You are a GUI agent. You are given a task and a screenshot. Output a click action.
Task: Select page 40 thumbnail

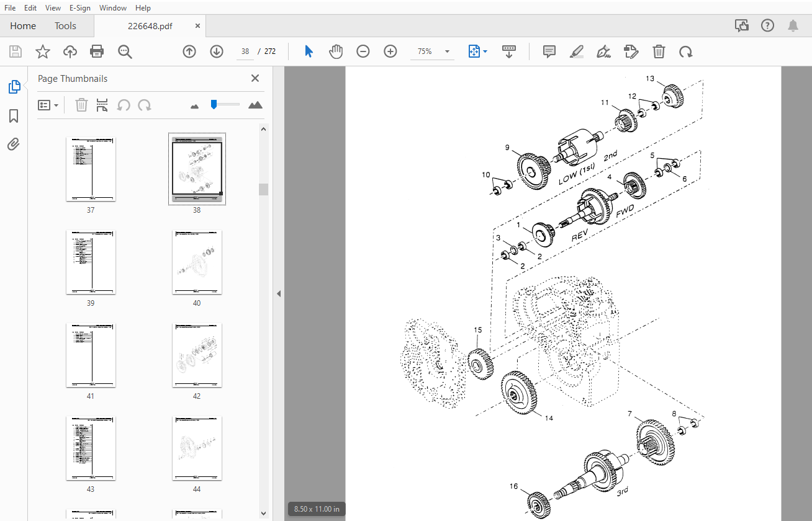(197, 262)
